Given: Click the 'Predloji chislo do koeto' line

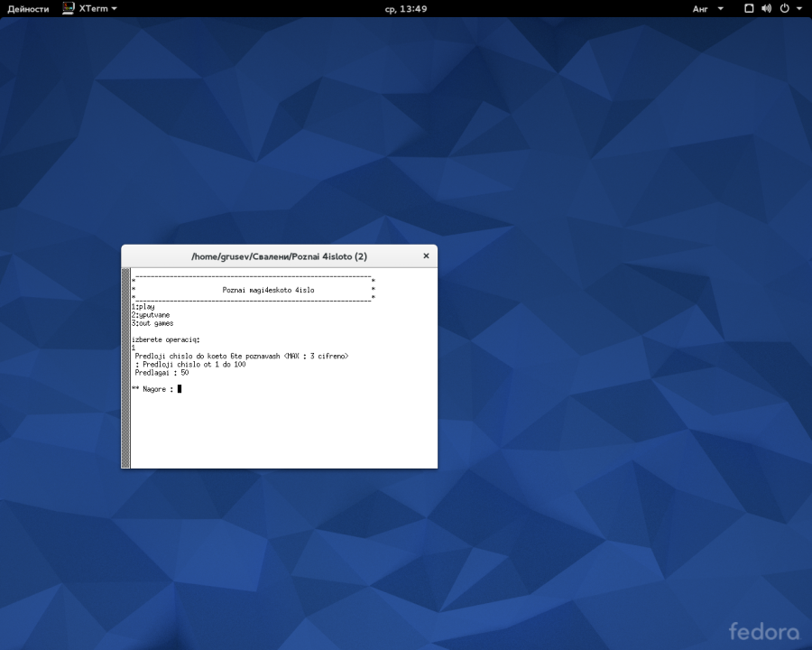Looking at the screenshot, I should [x=241, y=356].
